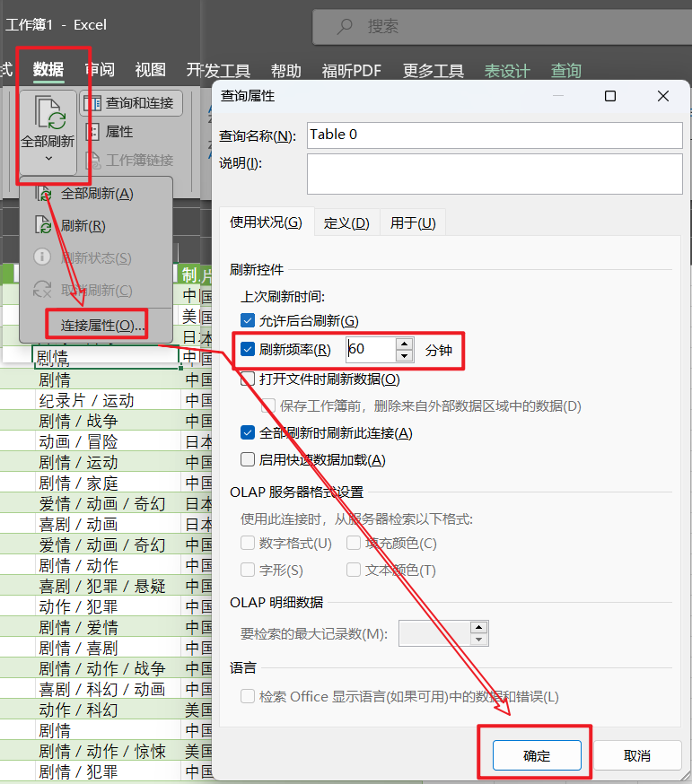Disable the refresh frequency checkbox
692x784 pixels.
point(249,350)
